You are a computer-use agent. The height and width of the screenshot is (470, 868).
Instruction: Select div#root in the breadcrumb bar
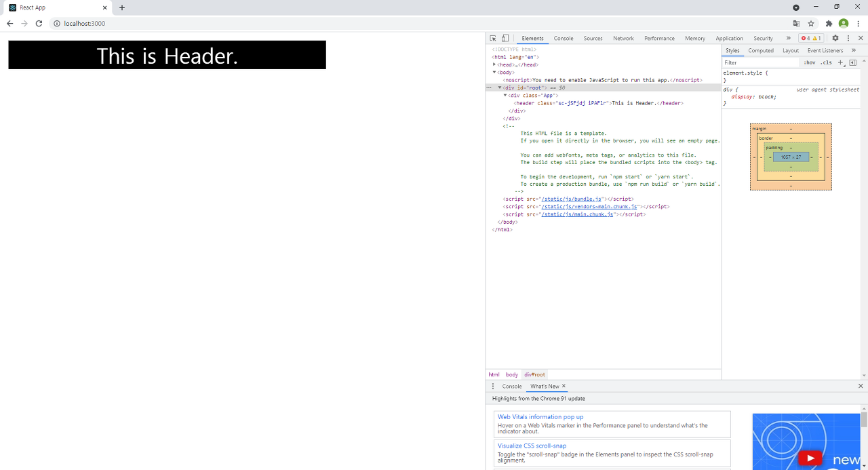pos(534,374)
